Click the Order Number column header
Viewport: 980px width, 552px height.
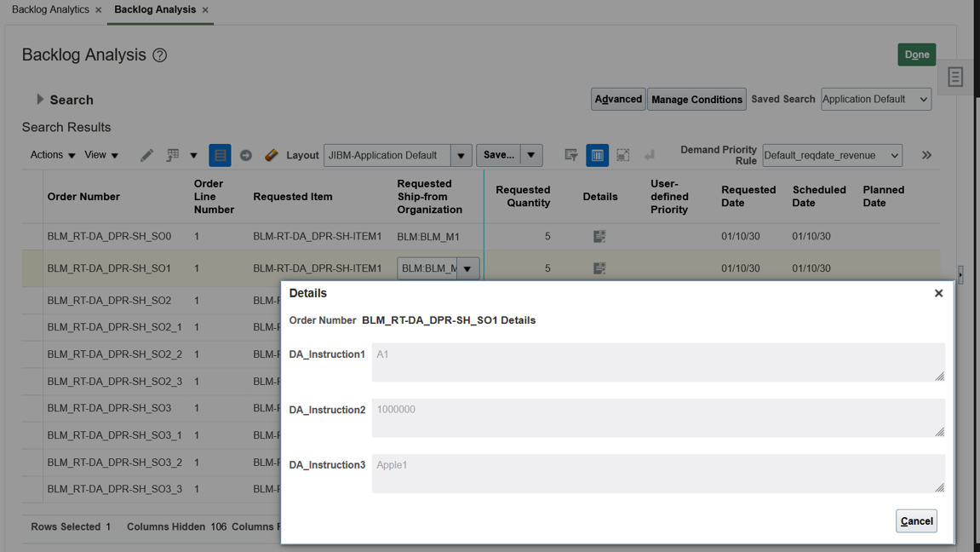pos(83,196)
